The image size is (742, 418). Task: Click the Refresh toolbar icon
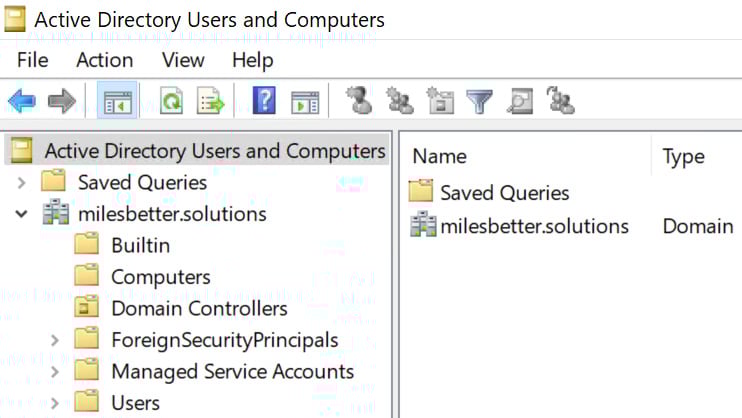click(171, 100)
